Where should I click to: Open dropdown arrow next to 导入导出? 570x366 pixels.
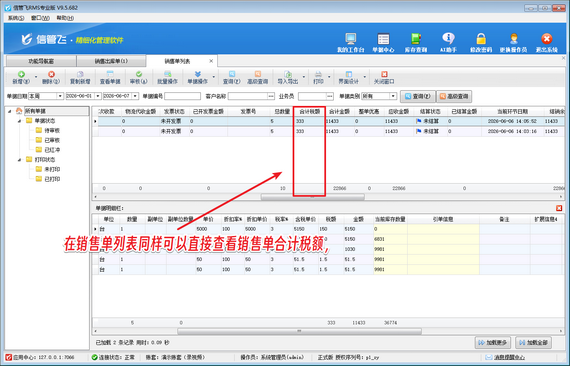tap(304, 77)
